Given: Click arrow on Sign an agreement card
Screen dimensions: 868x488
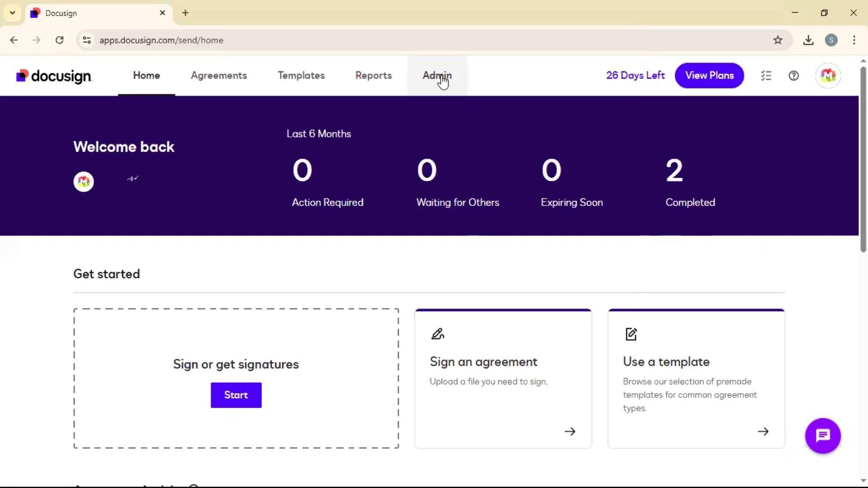Looking at the screenshot, I should pyautogui.click(x=570, y=432).
